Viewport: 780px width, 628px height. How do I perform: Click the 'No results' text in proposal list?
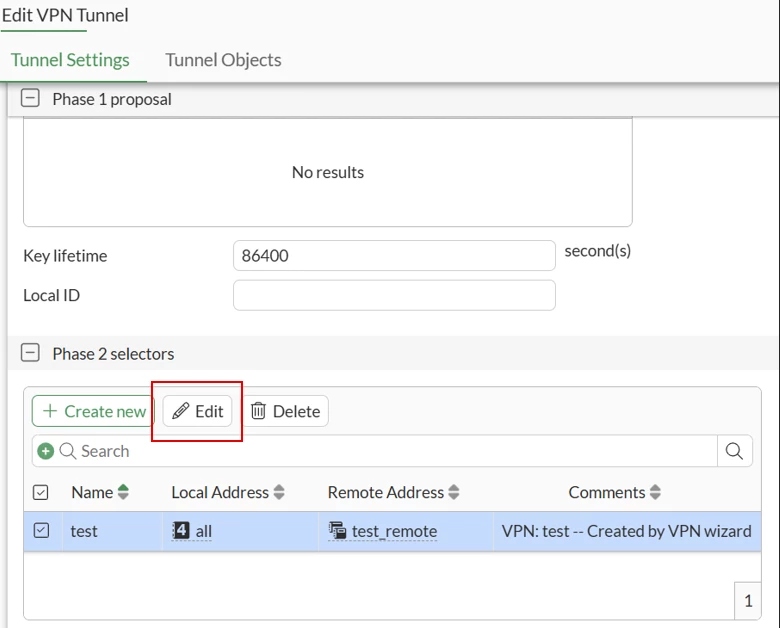click(x=328, y=172)
